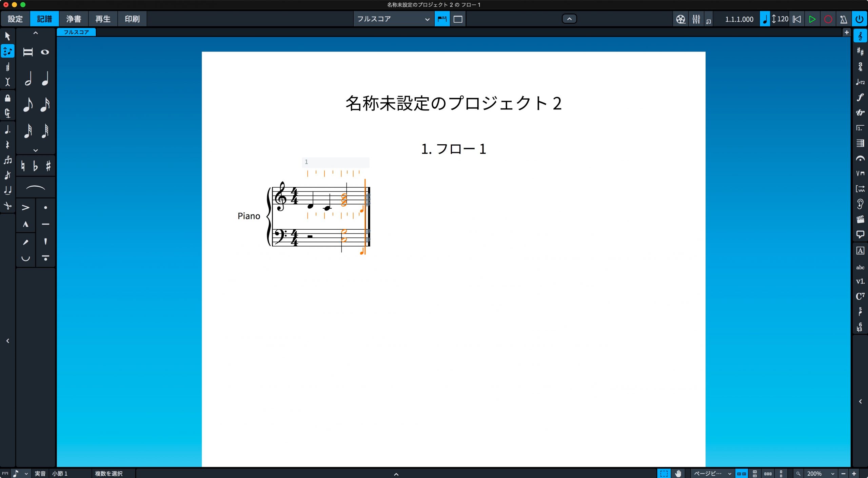868x478 pixels.
Task: Select sixteenth note duration
Action: [45, 105]
